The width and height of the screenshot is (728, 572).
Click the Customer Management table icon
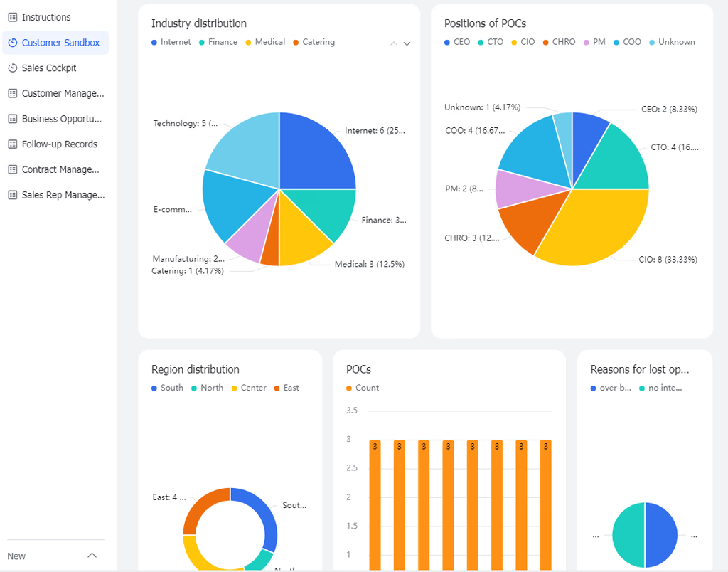13,93
